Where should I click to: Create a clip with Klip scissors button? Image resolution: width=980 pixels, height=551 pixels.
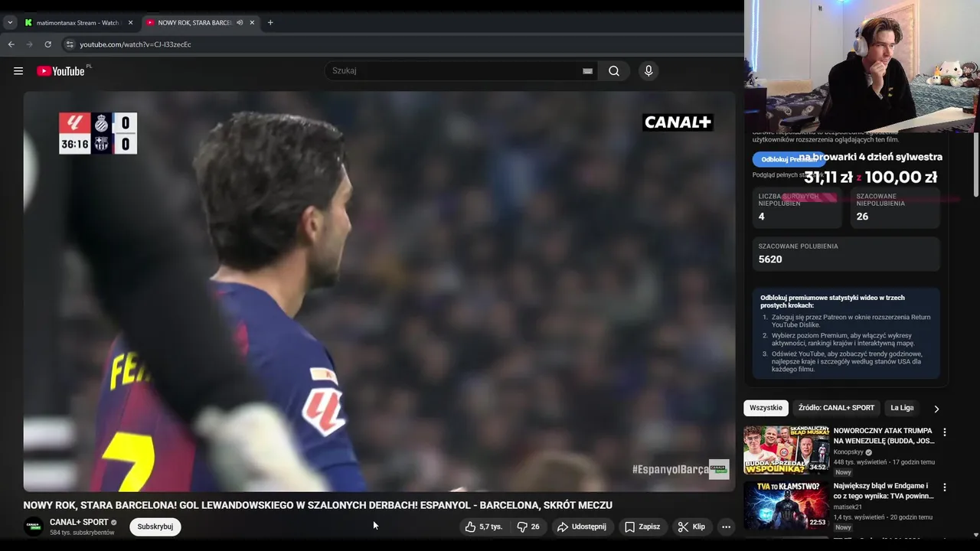point(692,527)
